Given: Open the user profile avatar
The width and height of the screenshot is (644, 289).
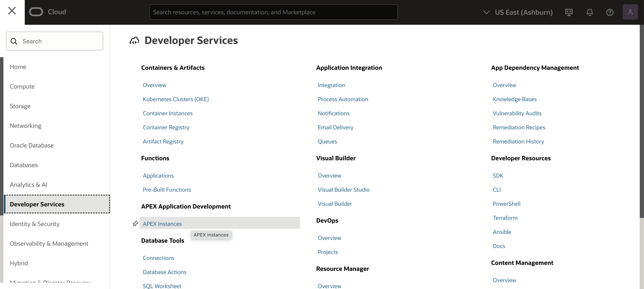Looking at the screenshot, I should 630,12.
